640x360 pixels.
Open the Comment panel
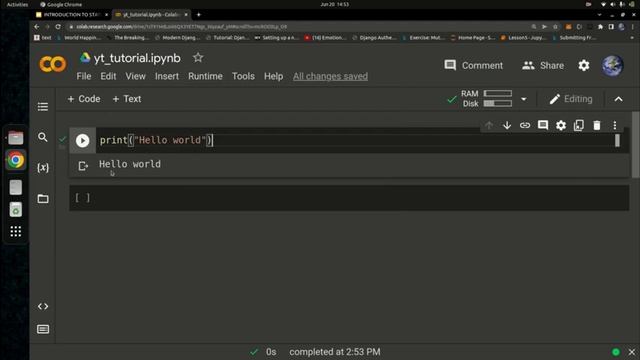click(473, 65)
